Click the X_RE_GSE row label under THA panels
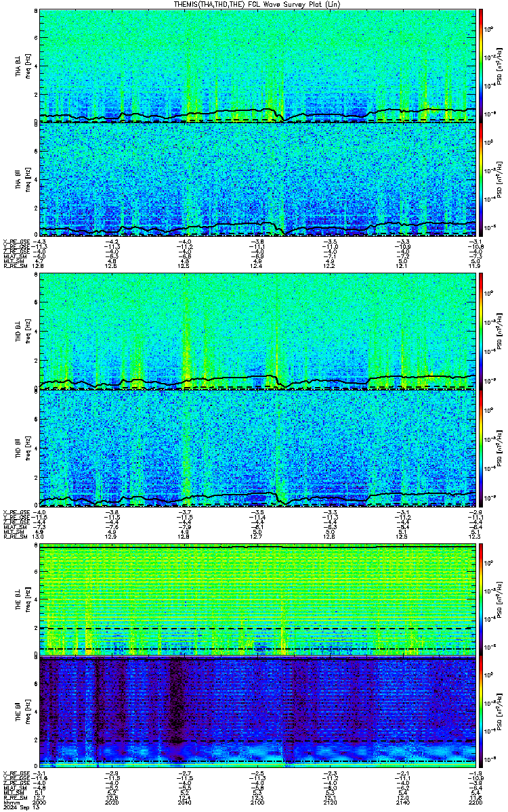Viewport: 508px width, 812px height. [x=14, y=242]
